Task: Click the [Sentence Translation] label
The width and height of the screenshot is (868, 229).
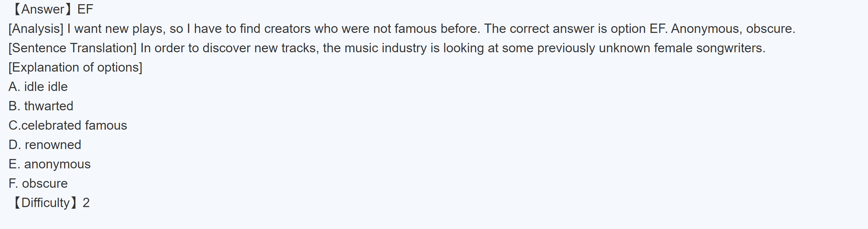Action: pyautogui.click(x=73, y=48)
